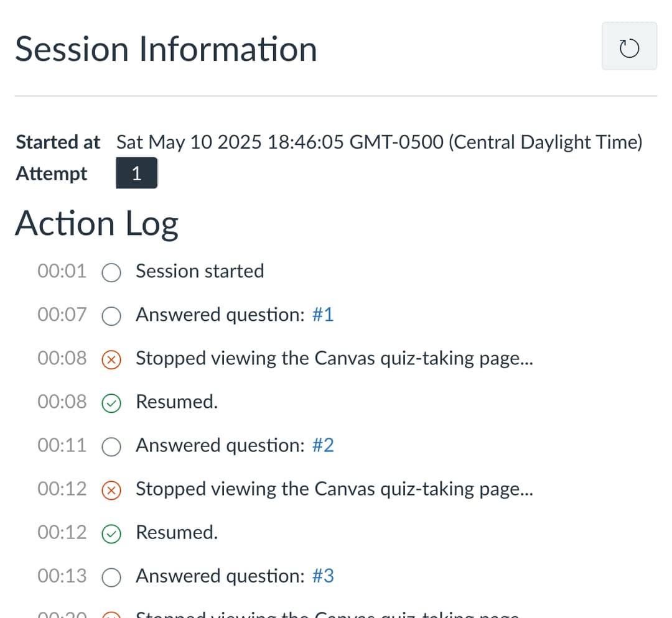Click the green checkmark icon at 00:08
Viewport: 672px width, 618px height.
111,403
